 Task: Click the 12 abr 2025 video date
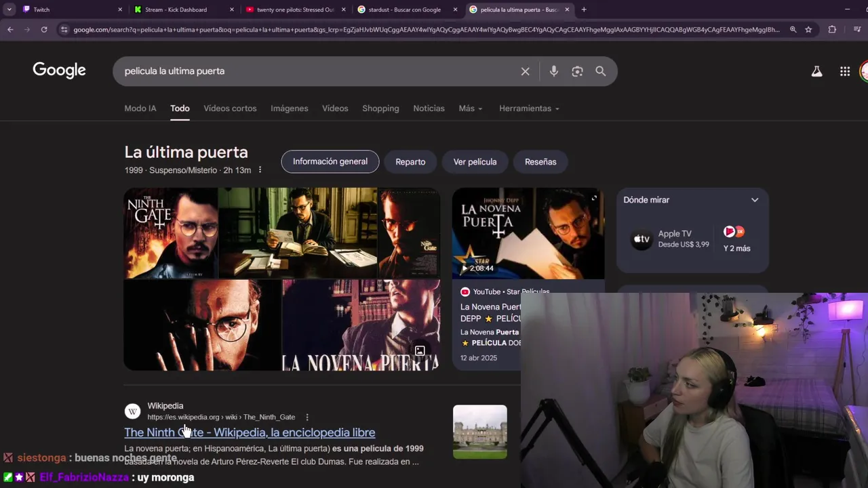[479, 358]
